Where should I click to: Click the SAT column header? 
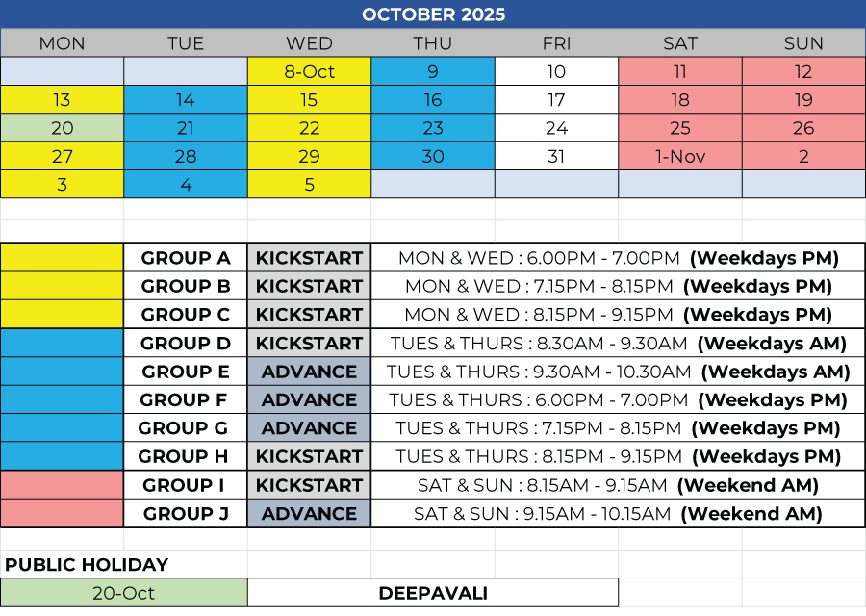[679, 43]
